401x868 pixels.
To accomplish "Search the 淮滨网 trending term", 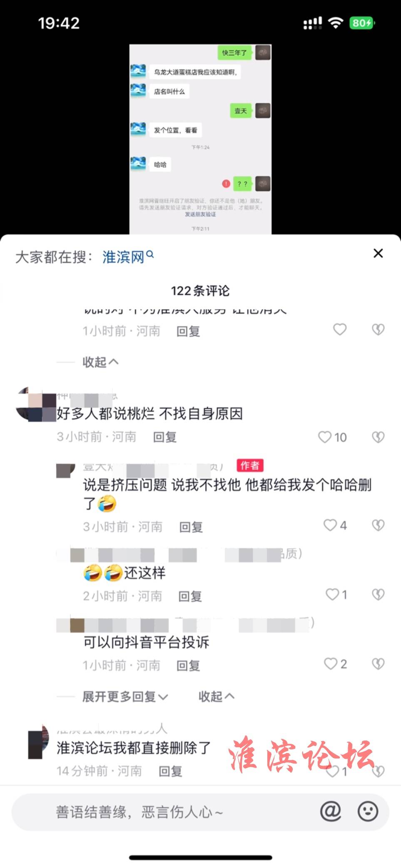I will pyautogui.click(x=128, y=257).
